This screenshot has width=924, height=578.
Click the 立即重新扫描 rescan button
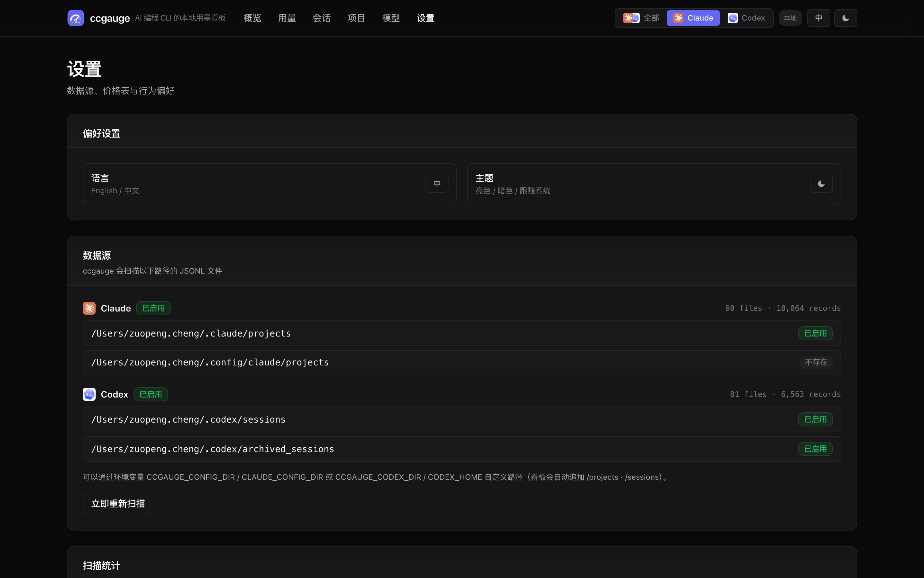click(118, 504)
